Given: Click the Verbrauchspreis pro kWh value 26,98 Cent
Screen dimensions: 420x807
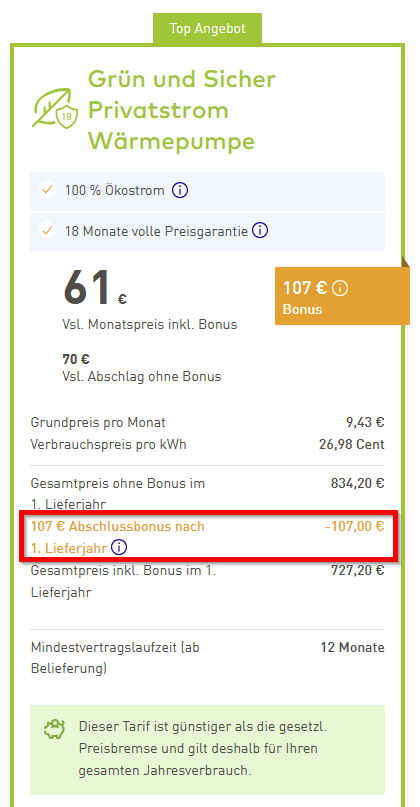Looking at the screenshot, I should 352,445.
